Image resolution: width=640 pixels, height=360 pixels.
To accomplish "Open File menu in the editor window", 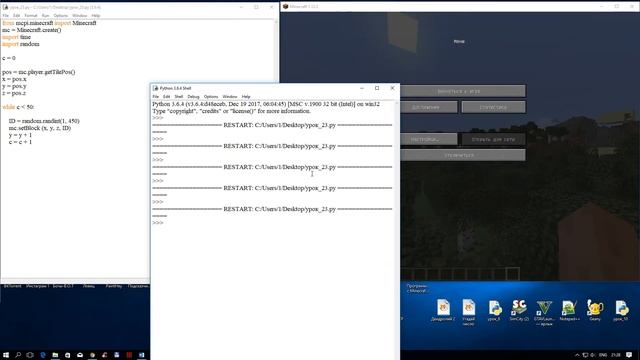I will click(x=6, y=16).
